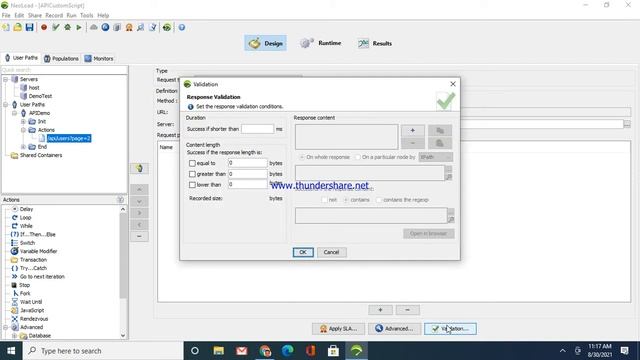
Task: Collapse the Advanced actions node
Action: tap(6, 327)
